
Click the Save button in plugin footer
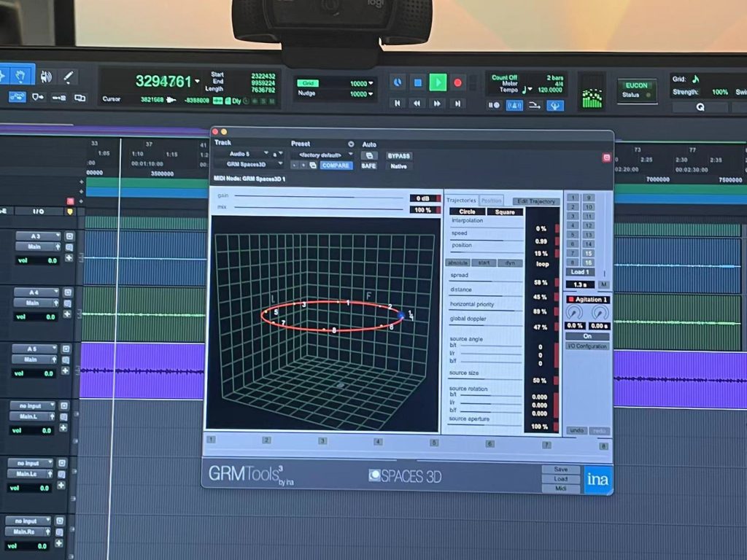point(561,469)
